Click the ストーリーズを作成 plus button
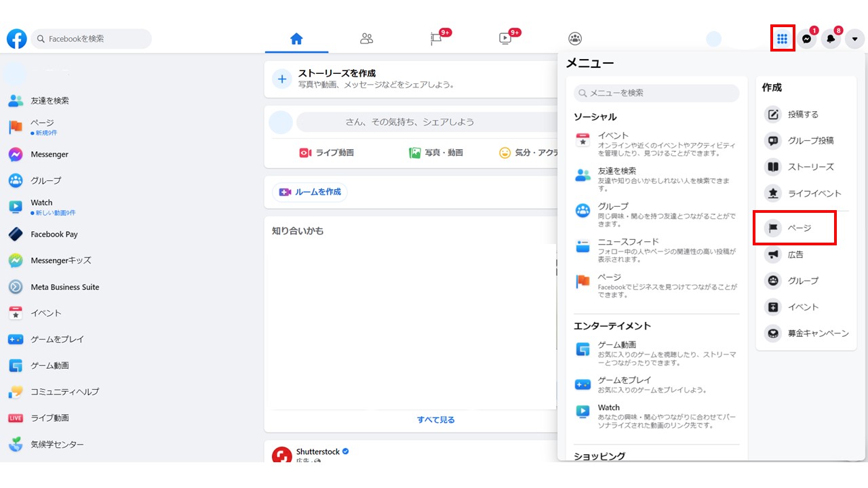This screenshot has height=488, width=868. click(x=282, y=79)
